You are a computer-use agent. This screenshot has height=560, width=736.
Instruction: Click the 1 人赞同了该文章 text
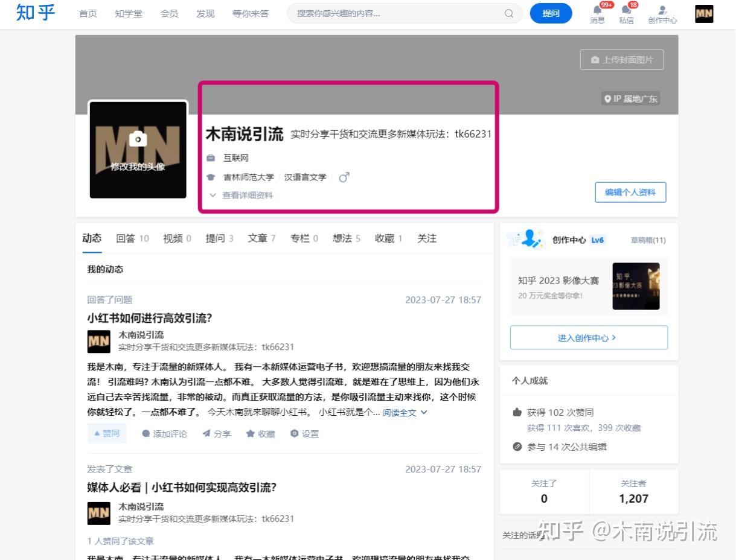(121, 541)
